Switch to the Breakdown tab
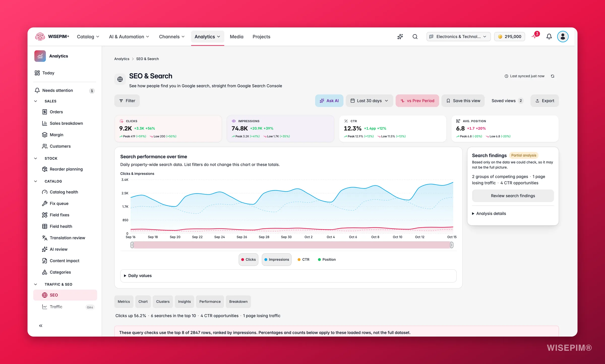605x364 pixels. [238, 302]
